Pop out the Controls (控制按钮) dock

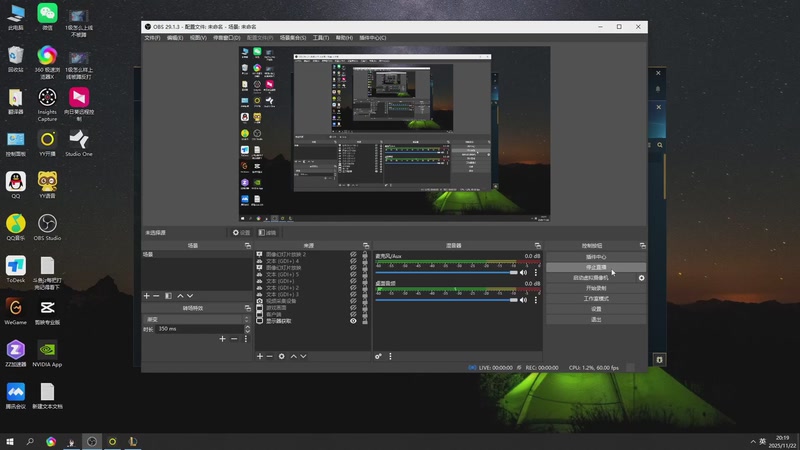pos(642,246)
